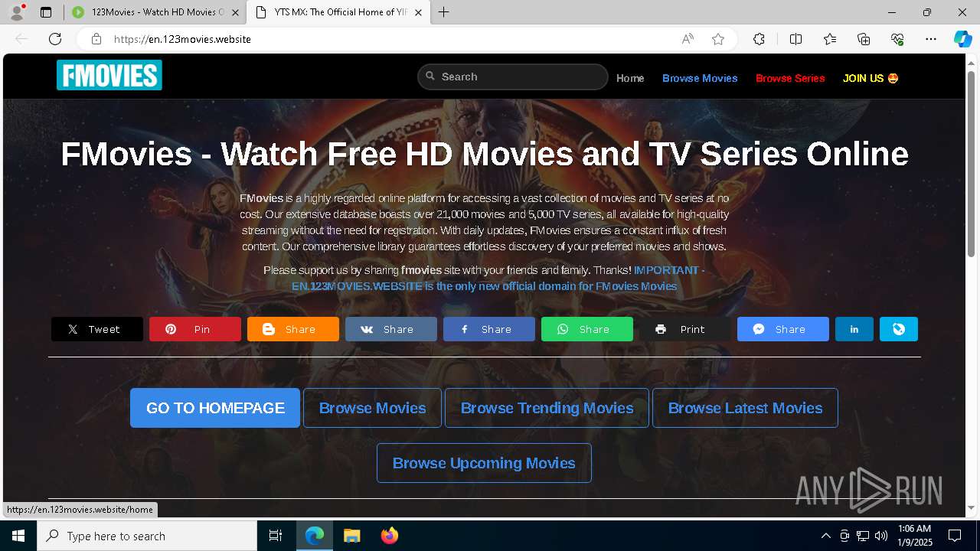Open Windows Start menu
The width and height of the screenshot is (980, 551).
18,536
